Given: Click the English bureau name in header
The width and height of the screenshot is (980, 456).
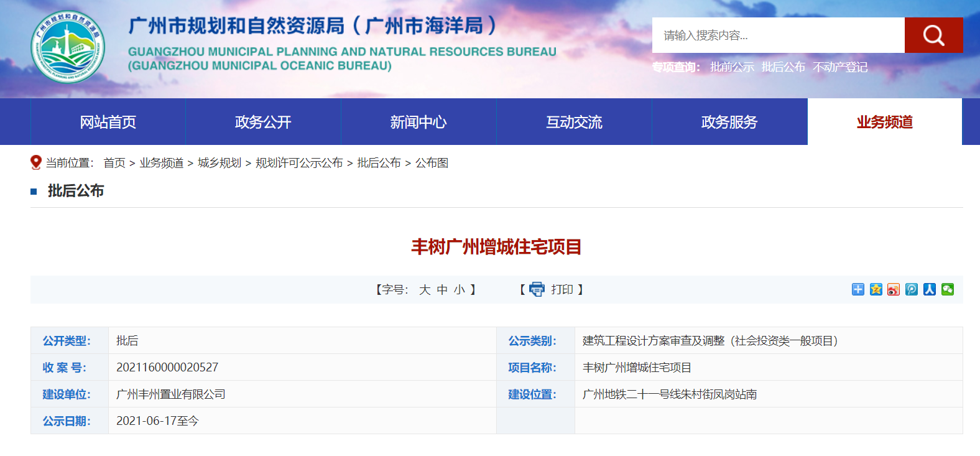Looking at the screenshot, I should 342,58.
